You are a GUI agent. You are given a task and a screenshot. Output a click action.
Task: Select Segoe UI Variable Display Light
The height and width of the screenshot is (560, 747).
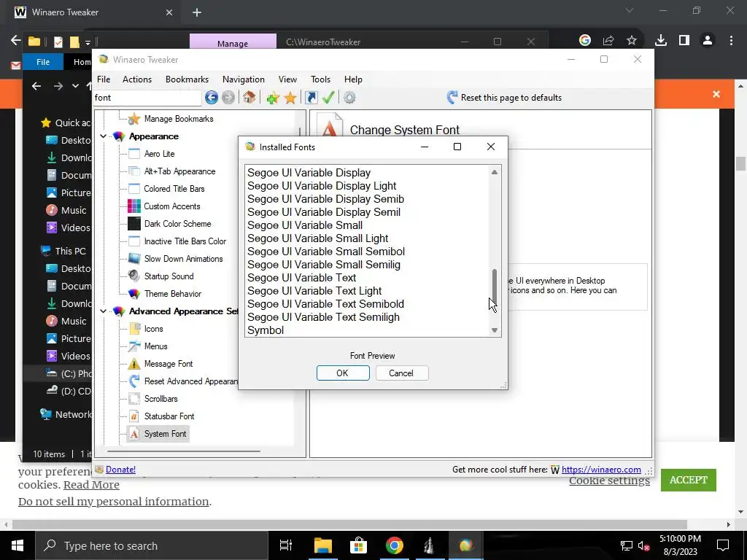(322, 186)
